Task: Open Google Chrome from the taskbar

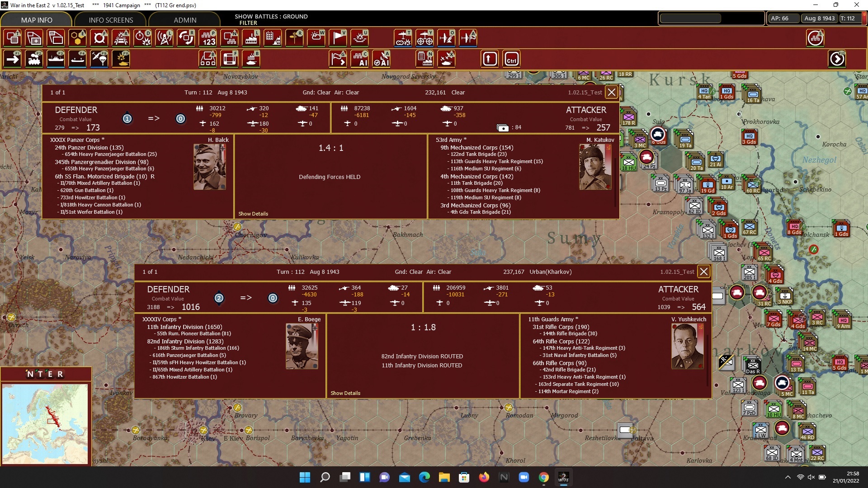Action: point(543,477)
